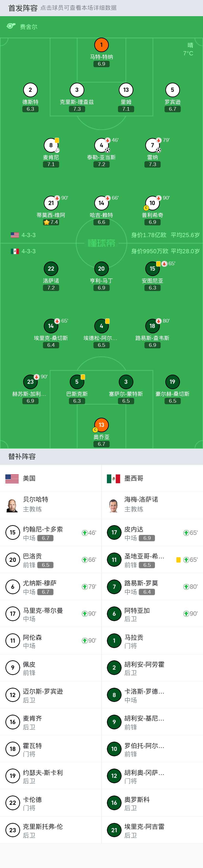Open substitute 约翰尼-卡多索 details
Screen dimensions: 203x868
(x=51, y=533)
